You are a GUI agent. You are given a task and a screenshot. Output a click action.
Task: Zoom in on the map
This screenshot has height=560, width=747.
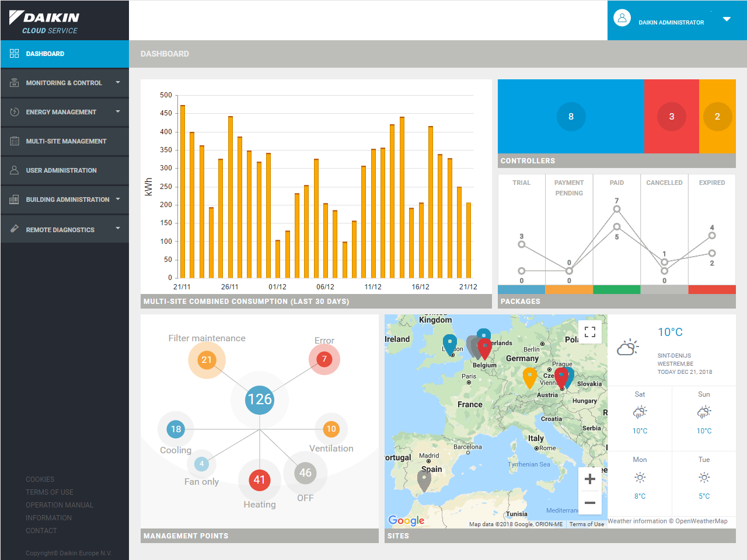(x=589, y=479)
